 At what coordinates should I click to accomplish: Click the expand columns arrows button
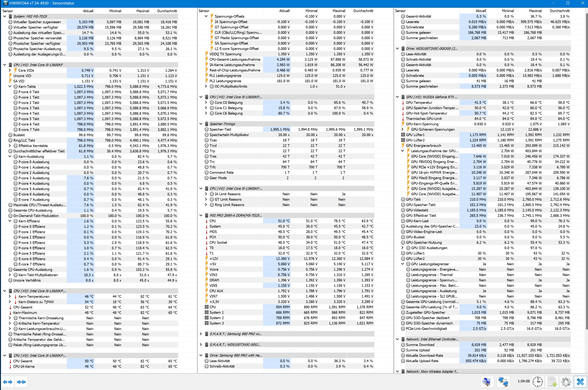point(7,382)
